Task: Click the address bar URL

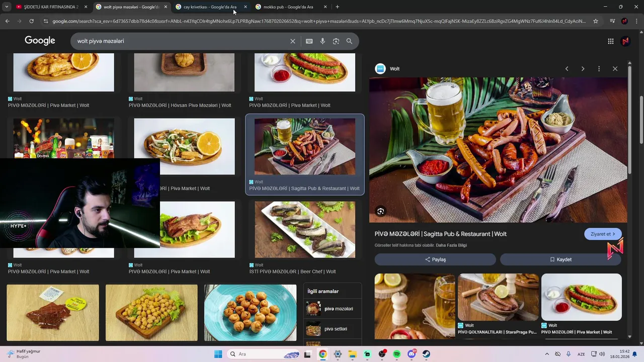Action: [x=319, y=21]
